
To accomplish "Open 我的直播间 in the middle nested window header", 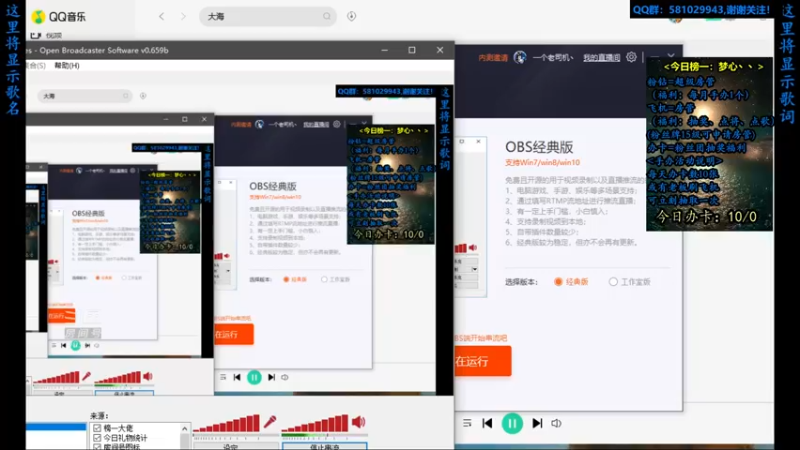I will (x=316, y=124).
